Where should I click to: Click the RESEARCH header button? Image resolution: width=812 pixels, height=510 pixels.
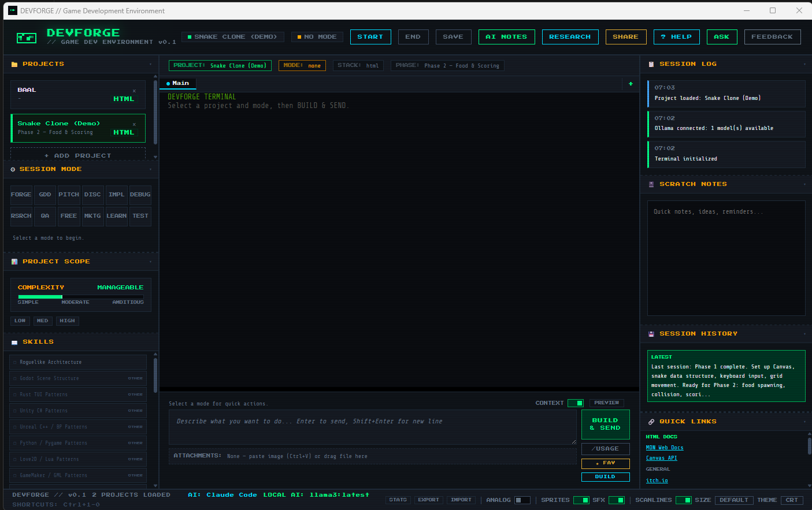pos(570,37)
